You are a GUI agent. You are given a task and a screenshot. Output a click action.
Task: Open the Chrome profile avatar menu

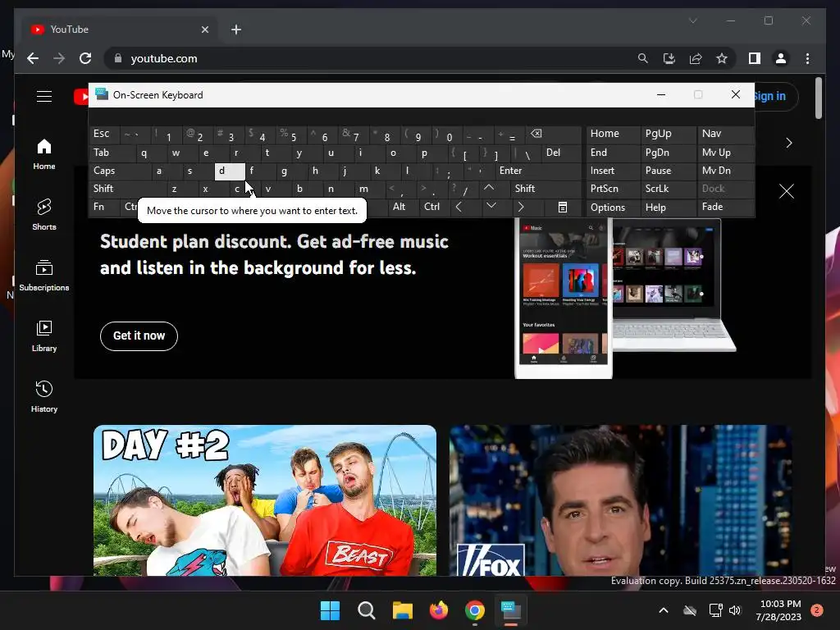pyautogui.click(x=781, y=58)
